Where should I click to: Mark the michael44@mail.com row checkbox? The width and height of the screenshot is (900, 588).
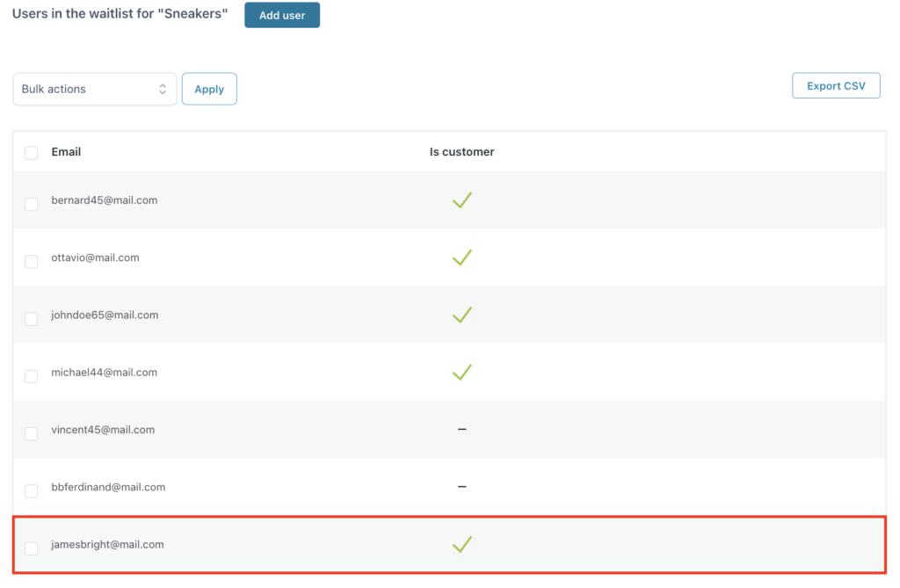click(x=31, y=377)
